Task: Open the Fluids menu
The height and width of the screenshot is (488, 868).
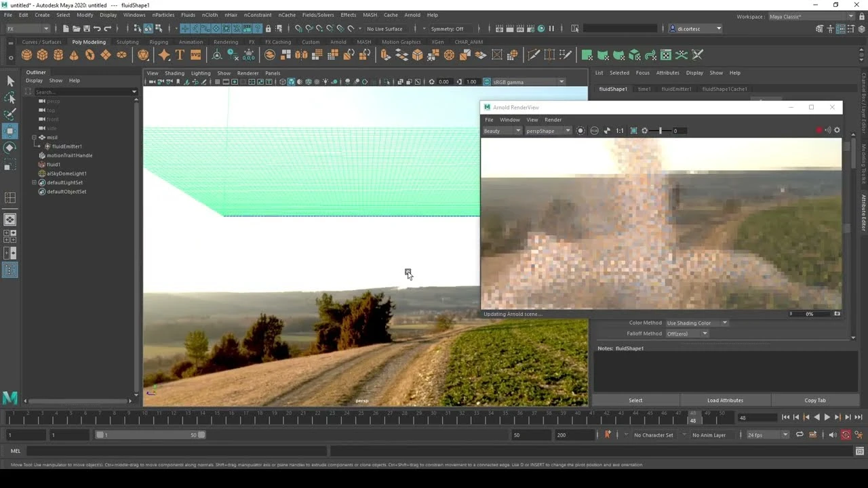Action: (x=188, y=15)
